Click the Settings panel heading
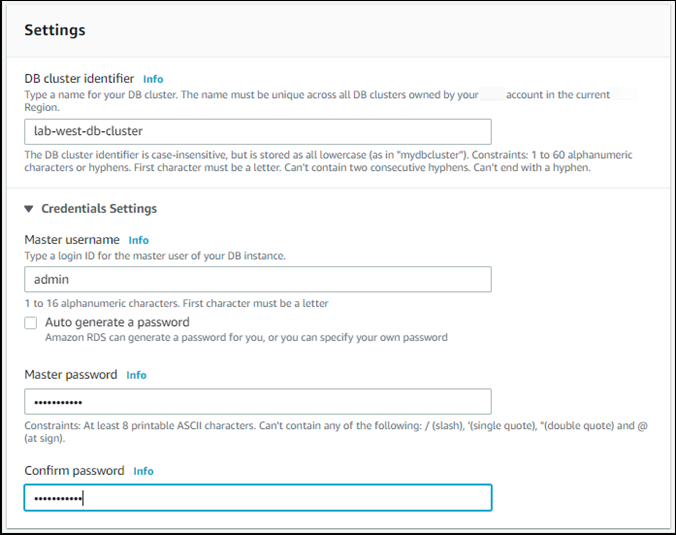Image resolution: width=676 pixels, height=535 pixels. (x=54, y=30)
